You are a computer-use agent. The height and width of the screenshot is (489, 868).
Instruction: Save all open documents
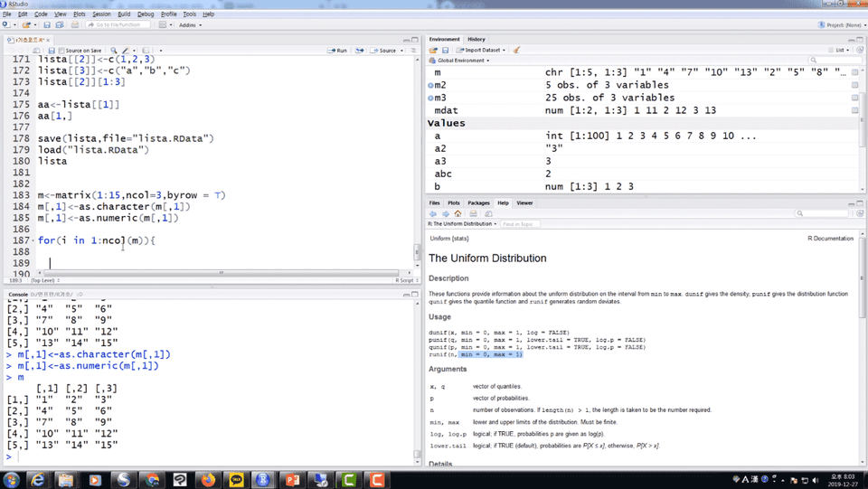pos(60,25)
